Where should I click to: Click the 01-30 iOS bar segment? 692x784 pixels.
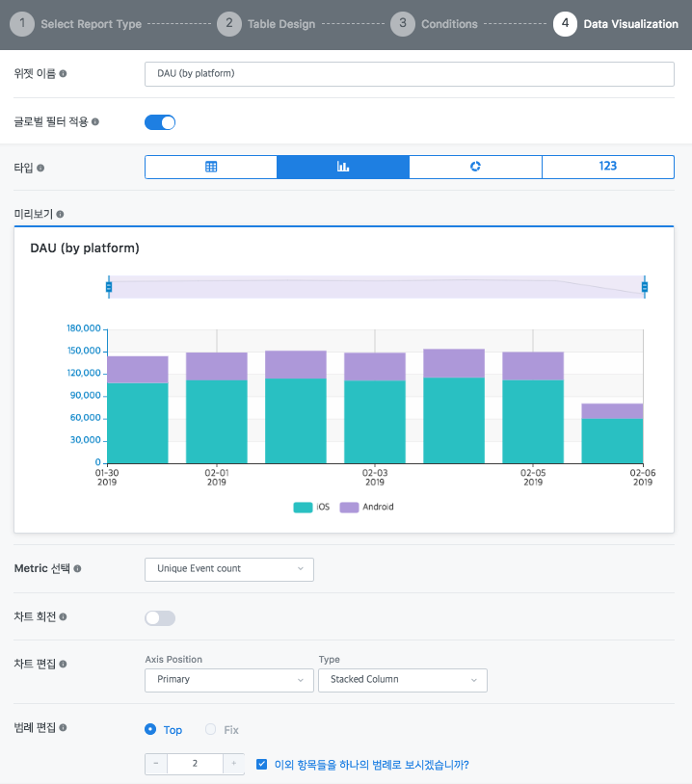138,423
